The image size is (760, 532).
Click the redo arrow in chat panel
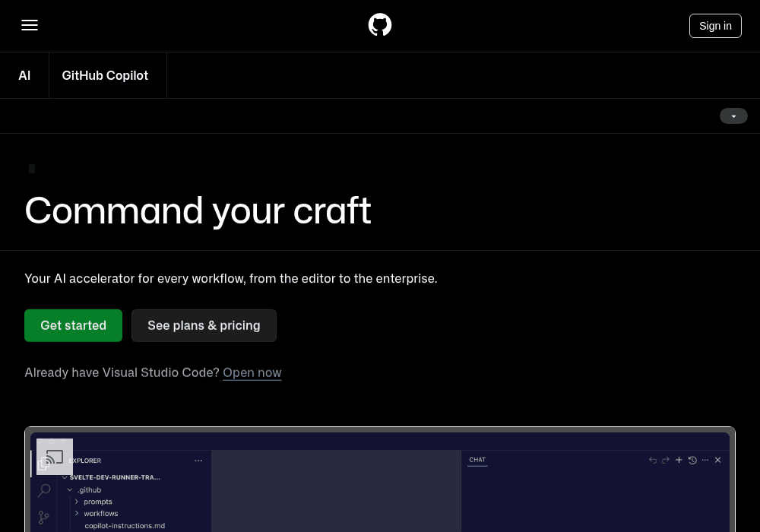(666, 460)
